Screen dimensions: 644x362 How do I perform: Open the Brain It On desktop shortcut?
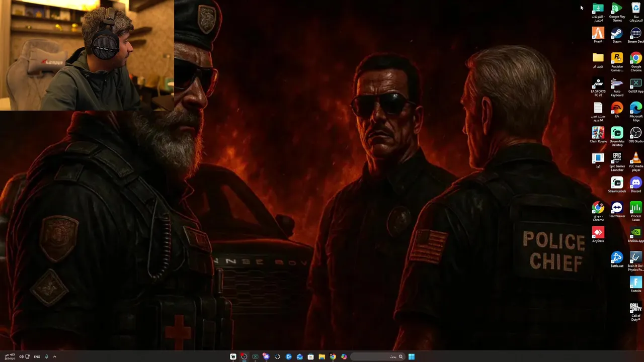coord(636,261)
